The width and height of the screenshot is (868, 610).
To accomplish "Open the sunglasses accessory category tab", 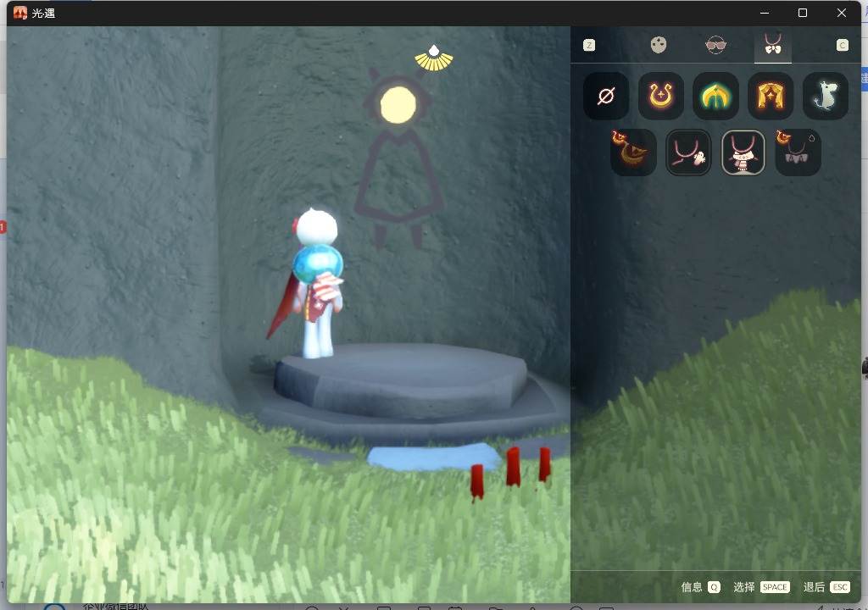I will [715, 45].
